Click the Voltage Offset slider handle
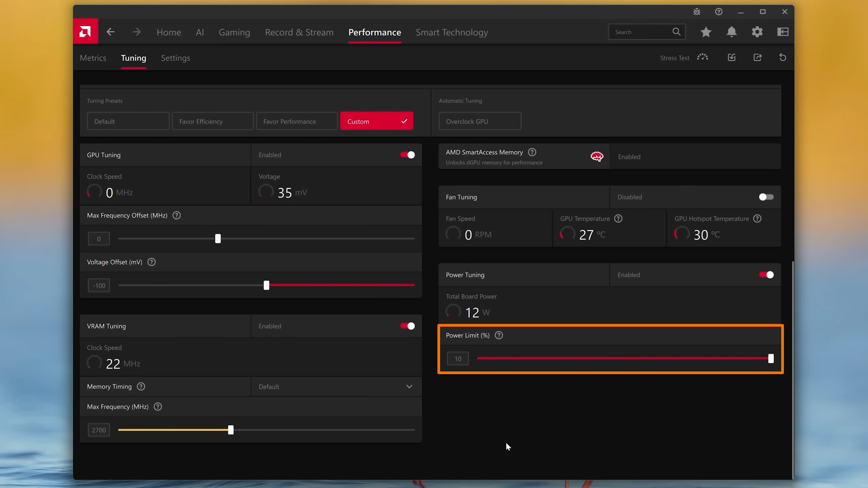The image size is (868, 488). pos(267,285)
